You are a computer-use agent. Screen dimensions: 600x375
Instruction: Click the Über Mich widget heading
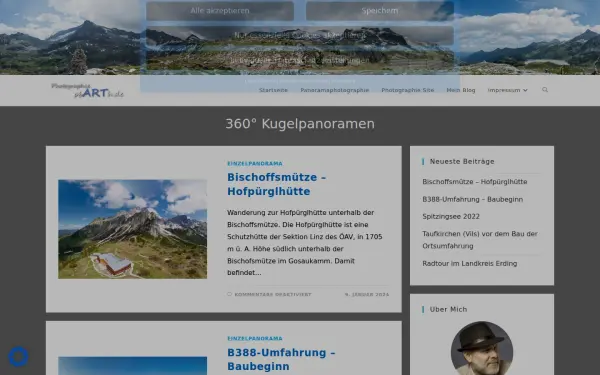point(448,310)
